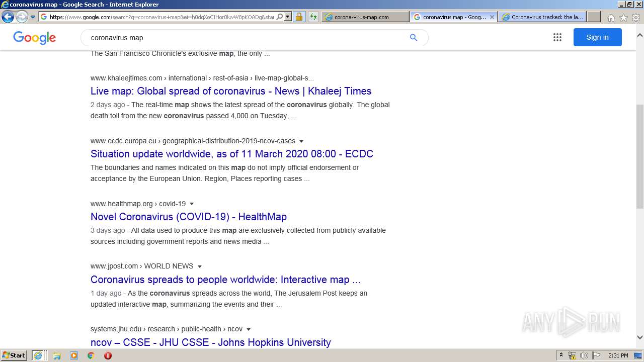Expand the systems.jhu.edu result options arrow
The image size is (644, 362).
249,329
